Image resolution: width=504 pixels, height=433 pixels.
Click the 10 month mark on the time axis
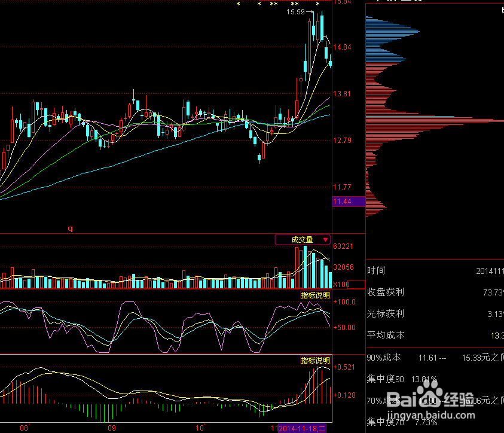click(200, 428)
